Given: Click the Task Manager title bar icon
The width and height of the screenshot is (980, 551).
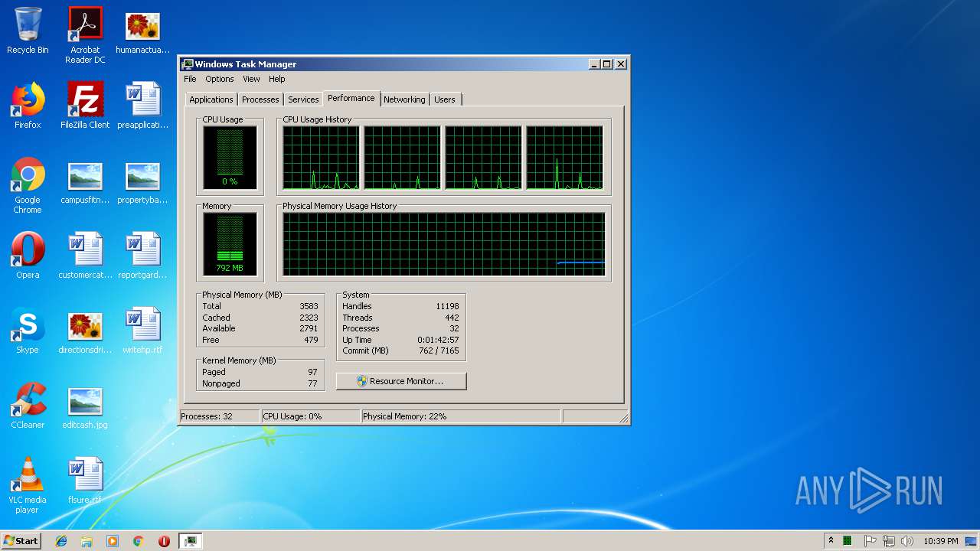Looking at the screenshot, I should 188,64.
